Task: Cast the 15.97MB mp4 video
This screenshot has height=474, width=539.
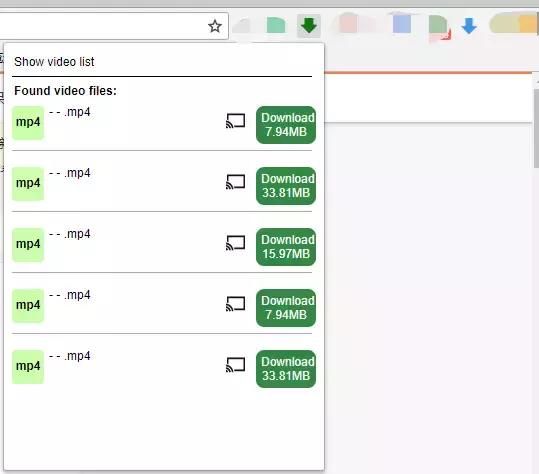Action: tap(235, 243)
